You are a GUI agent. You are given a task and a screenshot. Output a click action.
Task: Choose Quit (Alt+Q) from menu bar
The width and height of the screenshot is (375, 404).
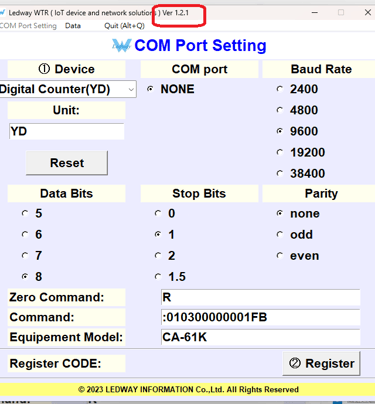coord(124,26)
